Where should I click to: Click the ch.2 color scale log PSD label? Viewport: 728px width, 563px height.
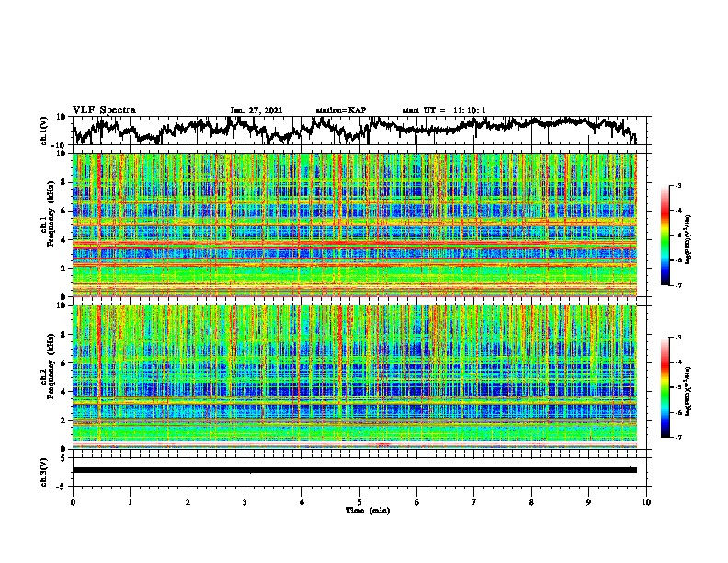point(689,389)
